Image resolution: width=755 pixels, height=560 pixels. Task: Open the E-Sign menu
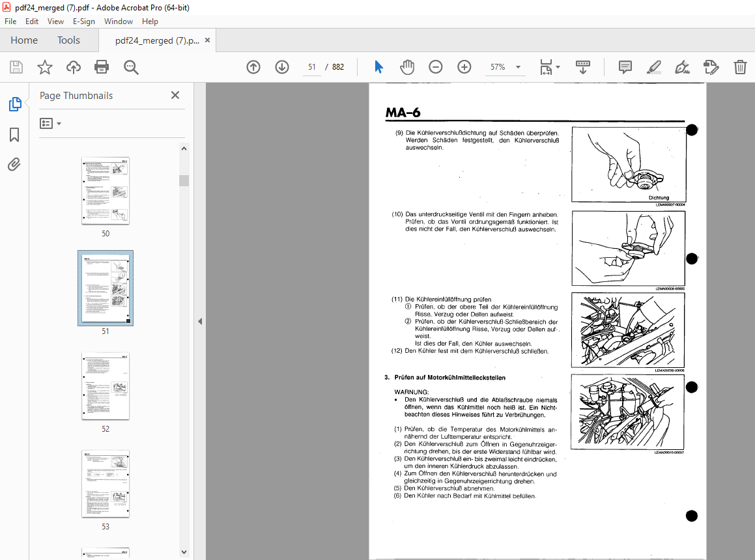[x=84, y=21]
